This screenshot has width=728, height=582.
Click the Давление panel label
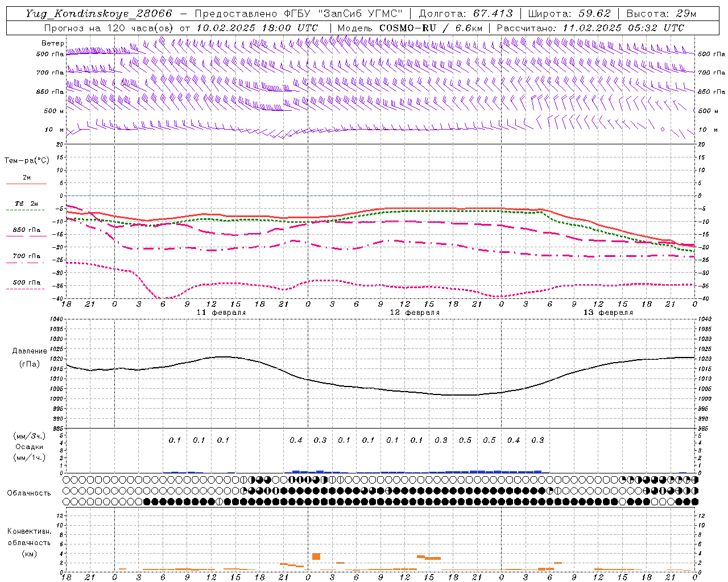(x=30, y=351)
